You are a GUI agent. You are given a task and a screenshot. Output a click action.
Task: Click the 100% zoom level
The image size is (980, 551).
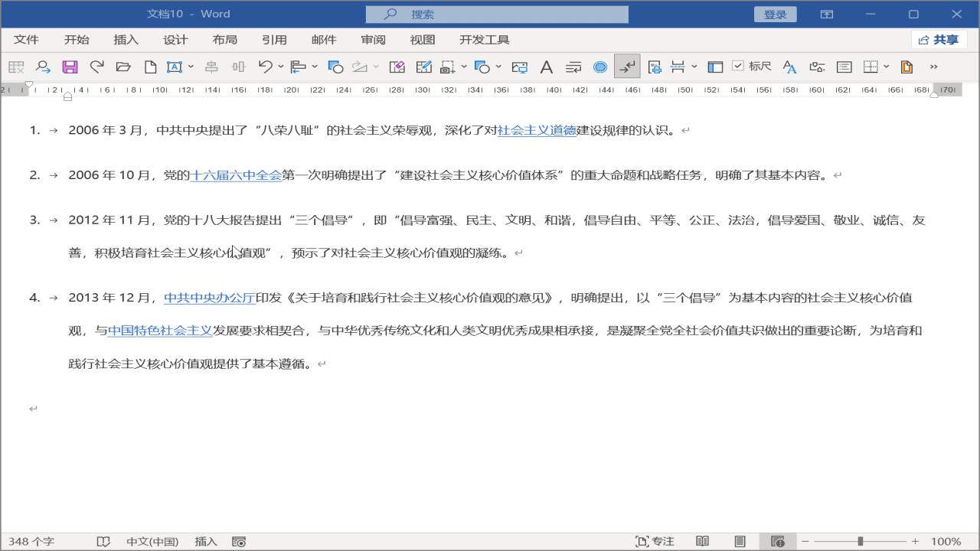946,541
